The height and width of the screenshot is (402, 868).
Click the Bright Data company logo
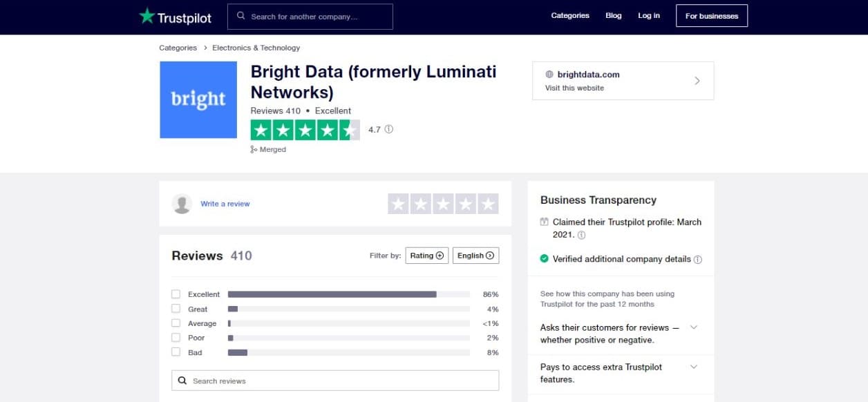click(198, 99)
